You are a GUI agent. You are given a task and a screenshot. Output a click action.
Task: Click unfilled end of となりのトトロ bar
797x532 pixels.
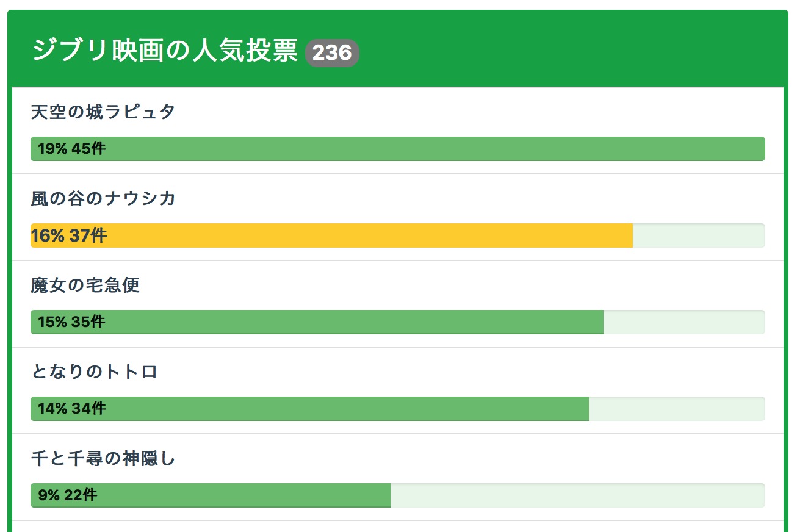676,409
